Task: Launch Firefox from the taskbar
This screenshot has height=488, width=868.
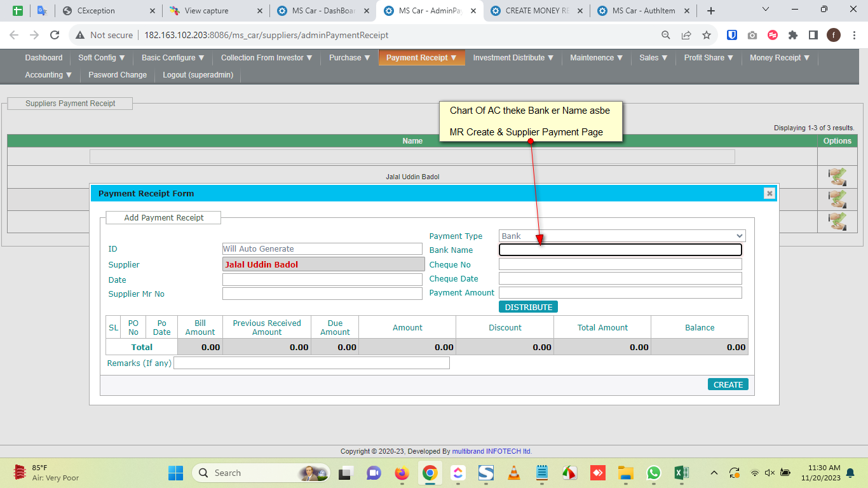Action: pyautogui.click(x=402, y=473)
